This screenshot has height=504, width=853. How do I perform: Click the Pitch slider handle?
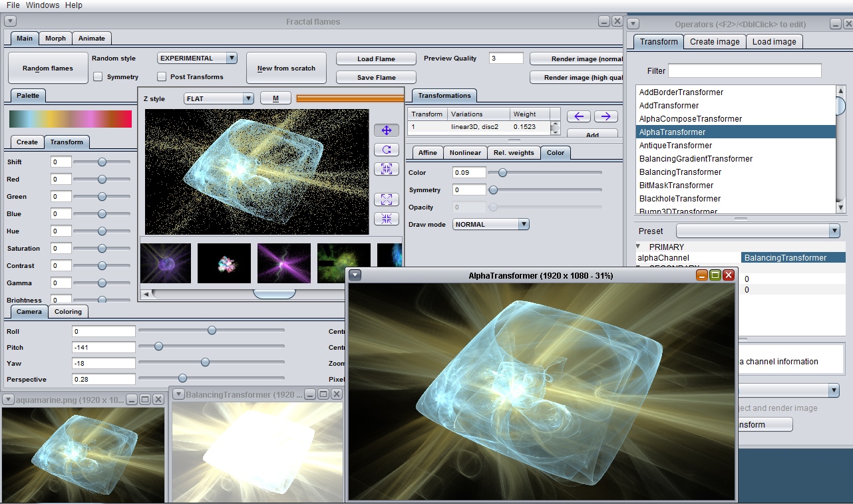pyautogui.click(x=158, y=346)
